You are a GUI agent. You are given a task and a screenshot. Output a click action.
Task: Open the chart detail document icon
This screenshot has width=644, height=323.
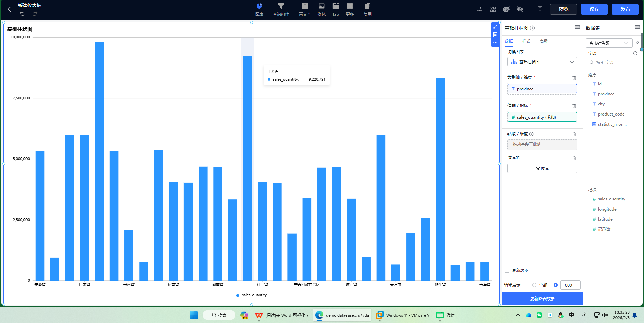pos(495,35)
